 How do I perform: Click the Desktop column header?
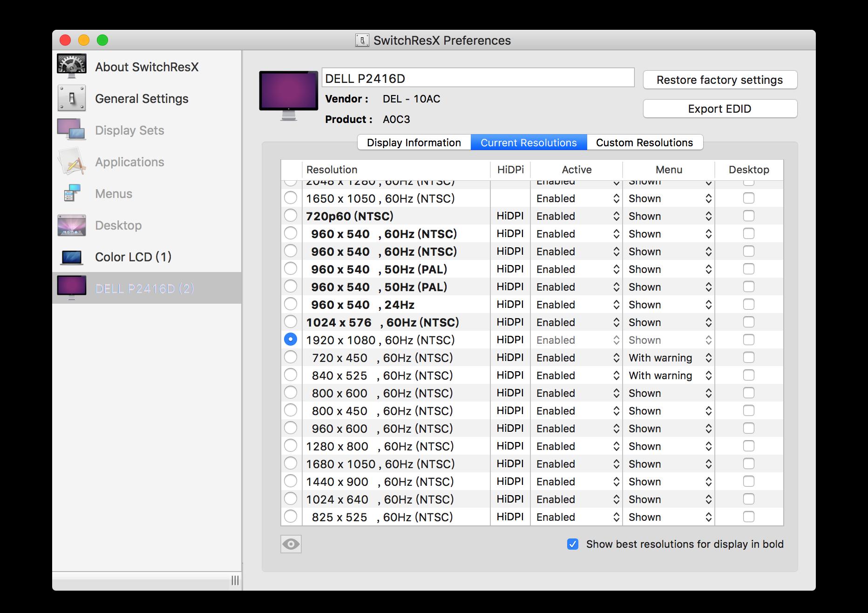coord(749,170)
